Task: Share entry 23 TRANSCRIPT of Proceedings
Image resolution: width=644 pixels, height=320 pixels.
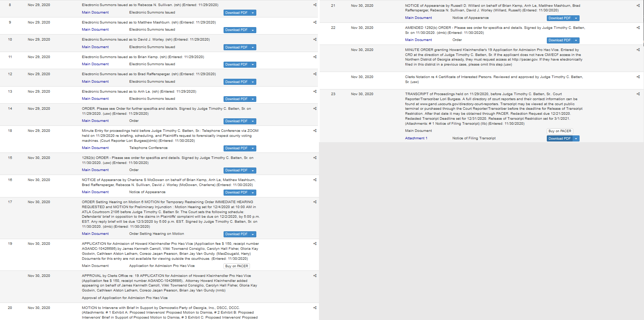Action: [638, 94]
